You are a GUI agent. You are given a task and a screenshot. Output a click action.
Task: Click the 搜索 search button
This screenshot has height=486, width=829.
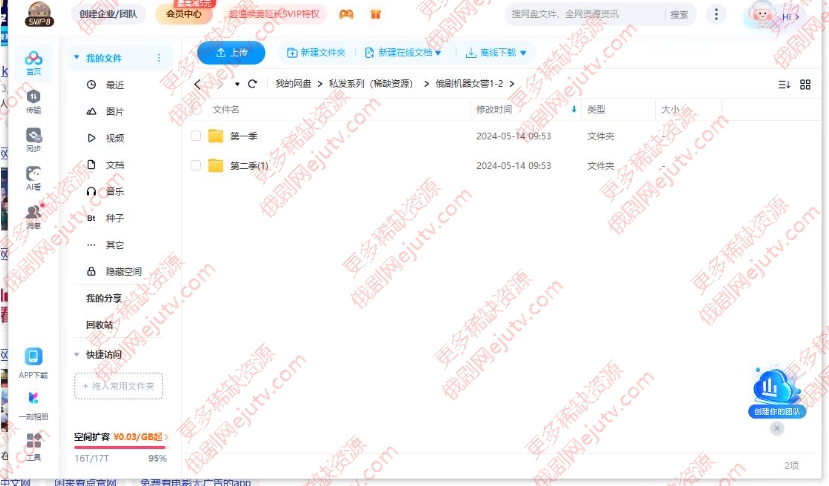pos(679,14)
